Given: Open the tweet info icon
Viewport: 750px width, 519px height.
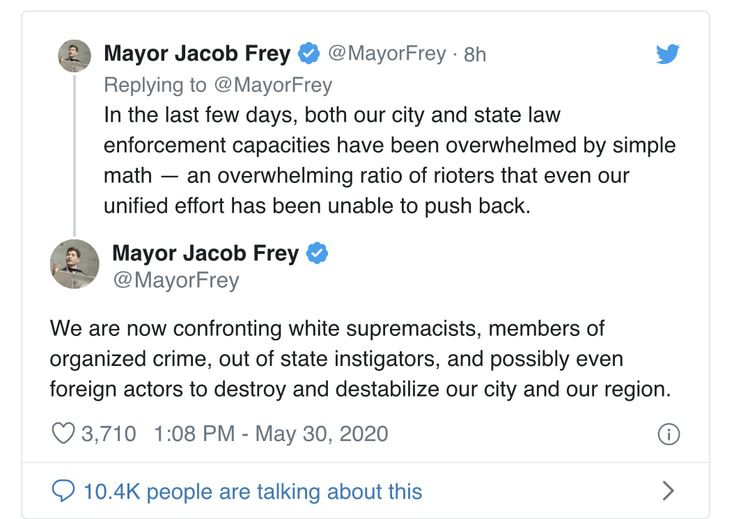Looking at the screenshot, I should [x=668, y=434].
